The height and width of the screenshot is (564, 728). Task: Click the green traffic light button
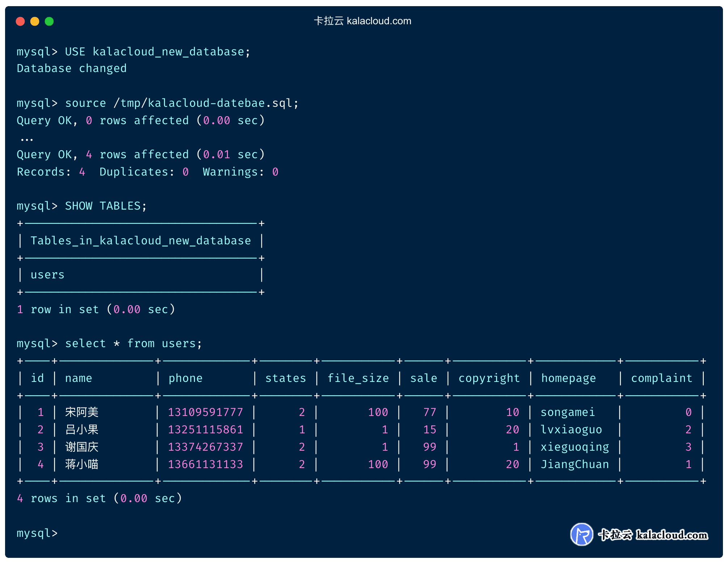coord(50,21)
